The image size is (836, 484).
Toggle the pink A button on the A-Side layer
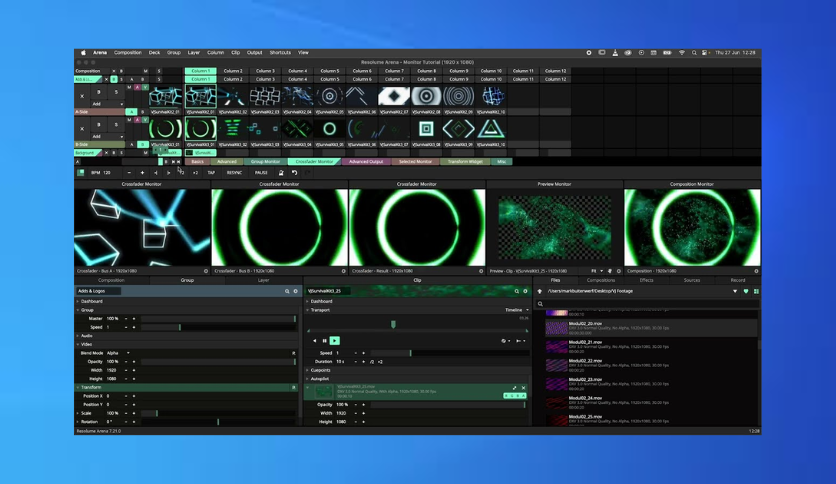coord(137,87)
